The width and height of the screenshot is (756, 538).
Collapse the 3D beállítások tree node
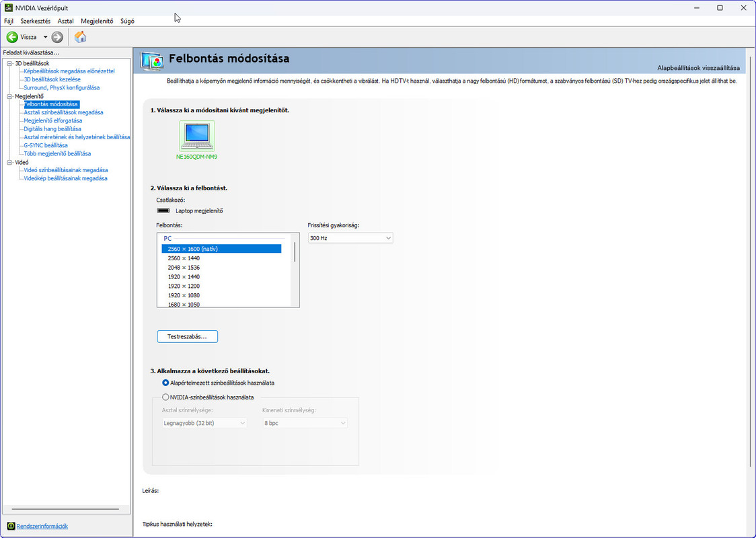pyautogui.click(x=9, y=63)
